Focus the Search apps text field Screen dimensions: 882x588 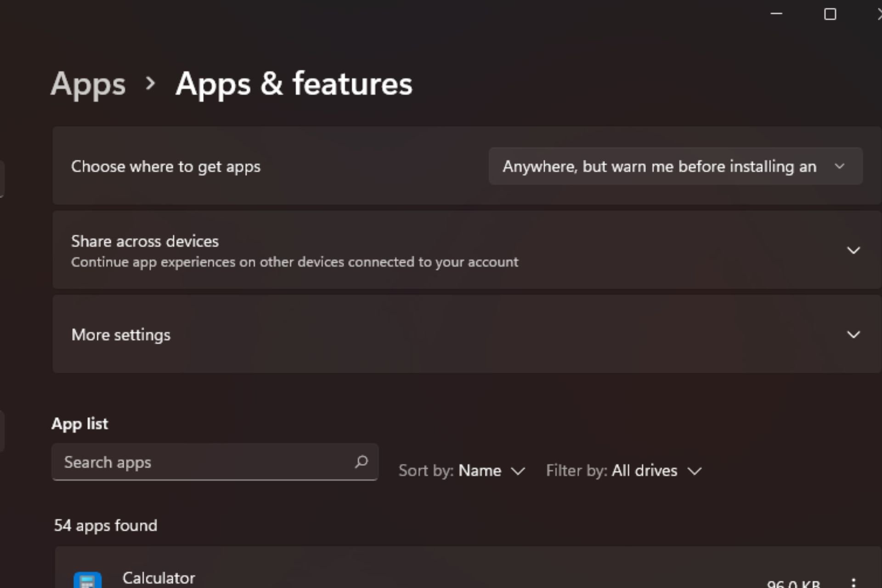tap(202, 462)
